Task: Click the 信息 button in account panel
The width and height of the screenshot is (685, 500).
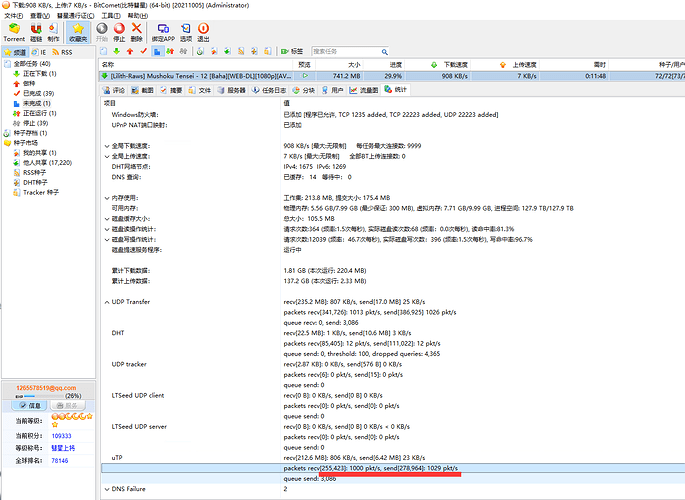Action: tap(27, 406)
